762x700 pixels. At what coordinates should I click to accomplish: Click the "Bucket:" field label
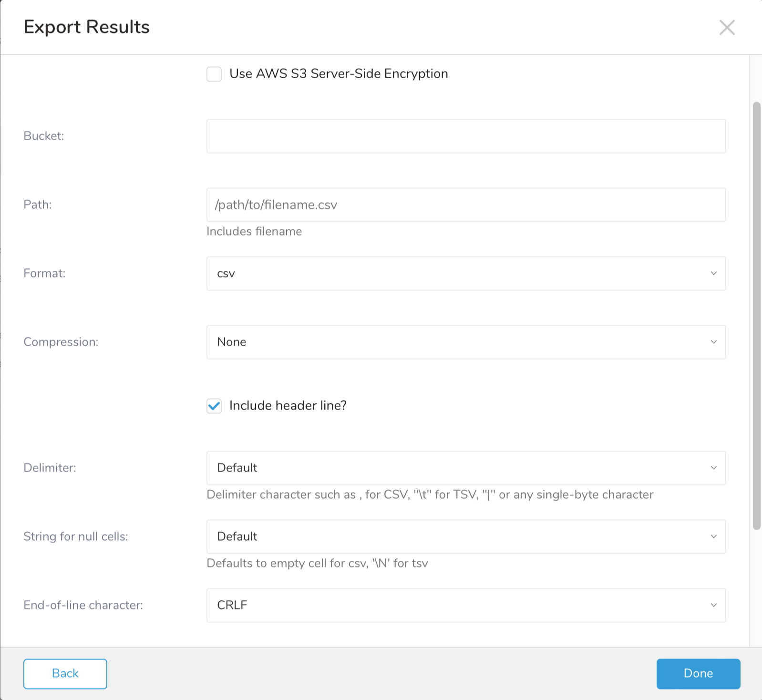(x=44, y=136)
